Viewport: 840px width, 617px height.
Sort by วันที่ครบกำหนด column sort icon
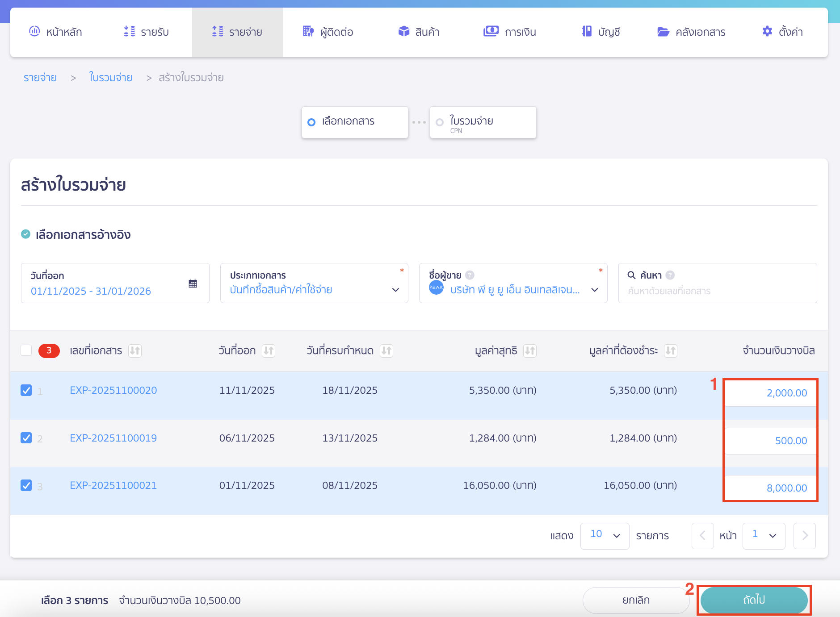coord(386,351)
